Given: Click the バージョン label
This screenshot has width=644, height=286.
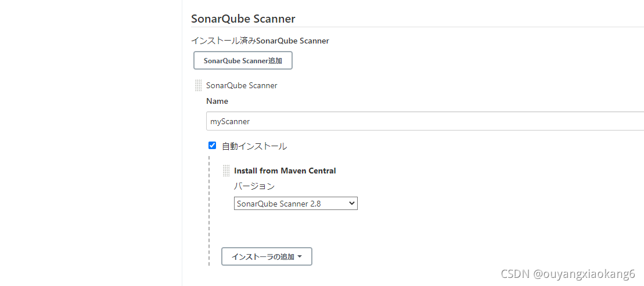Looking at the screenshot, I should tap(254, 186).
